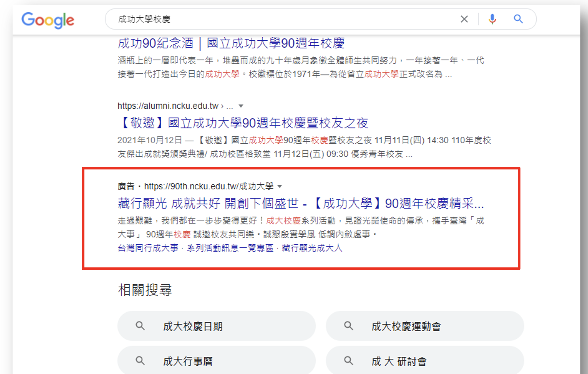Click magnifier icon in 成大校慶運動會 chip
The width and height of the screenshot is (588, 374).
(349, 326)
